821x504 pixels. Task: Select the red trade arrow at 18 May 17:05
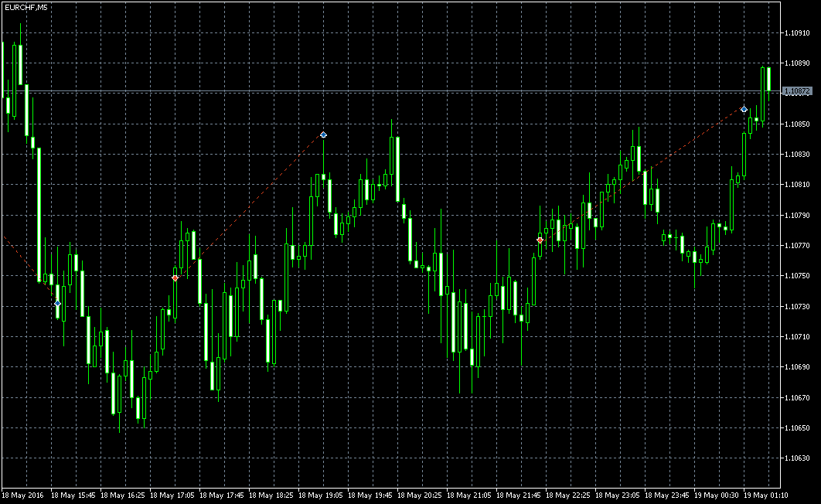click(175, 278)
